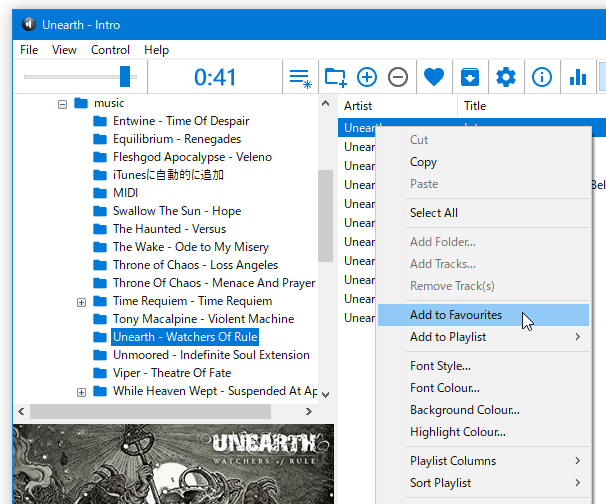
Task: Choose Sort Playlist in context menu
Action: (x=483, y=483)
